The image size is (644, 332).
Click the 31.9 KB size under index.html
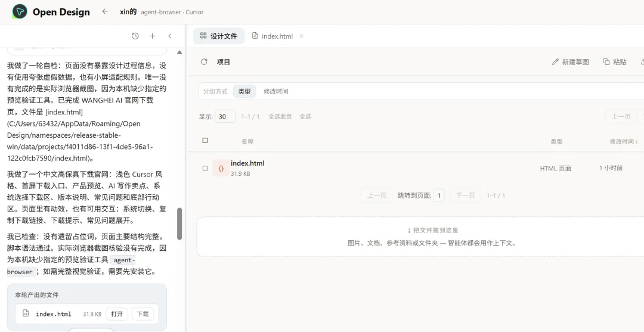240,174
